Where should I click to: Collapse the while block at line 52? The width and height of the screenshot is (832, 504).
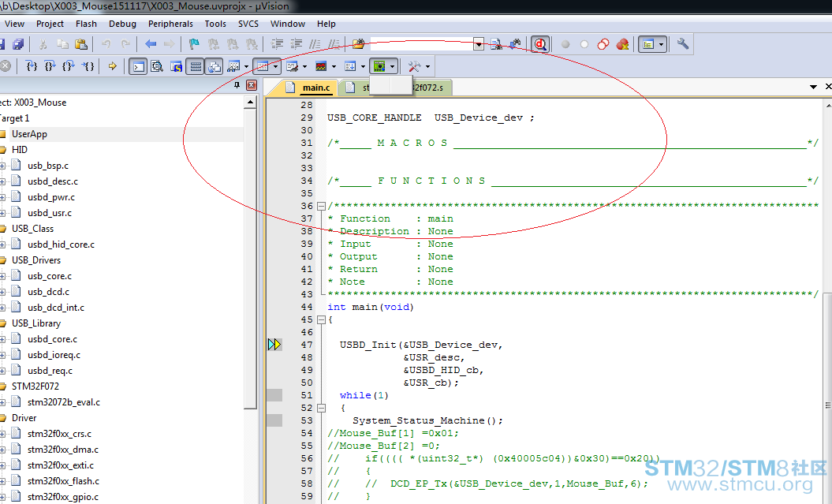(x=321, y=408)
